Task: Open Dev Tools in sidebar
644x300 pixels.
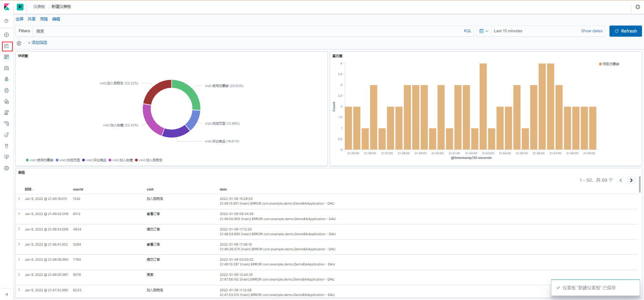Action: (6, 146)
